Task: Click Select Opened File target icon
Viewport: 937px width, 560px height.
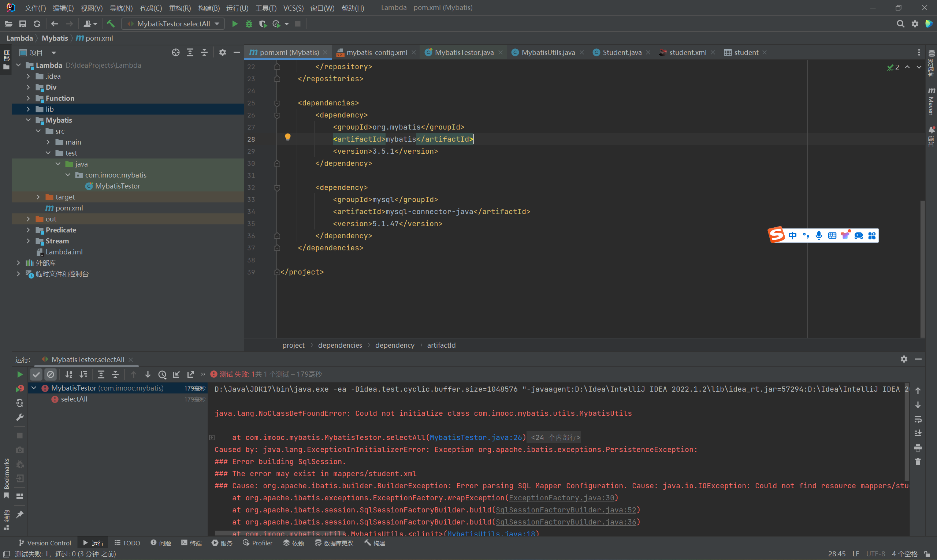Action: 175,52
